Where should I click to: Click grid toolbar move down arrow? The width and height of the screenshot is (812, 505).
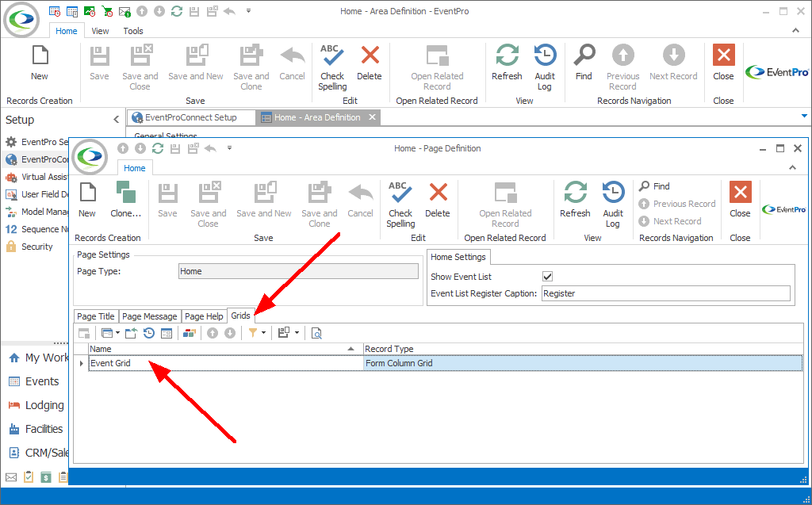[x=230, y=333]
